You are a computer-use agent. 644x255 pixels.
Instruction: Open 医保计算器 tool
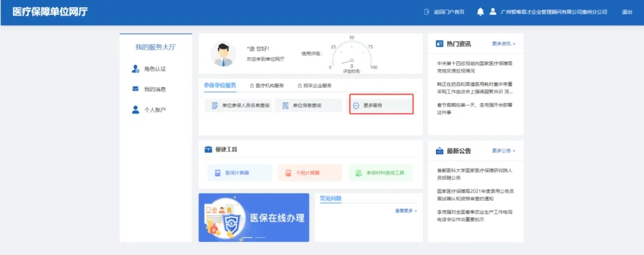[239, 173]
